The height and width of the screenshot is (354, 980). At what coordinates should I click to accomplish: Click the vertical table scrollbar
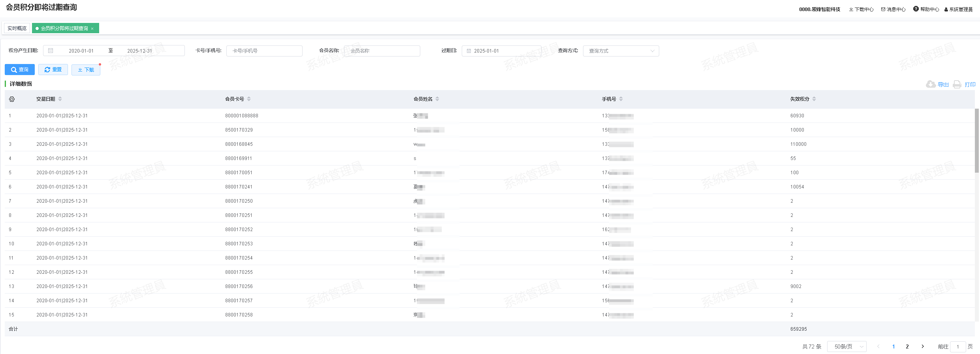[977, 141]
